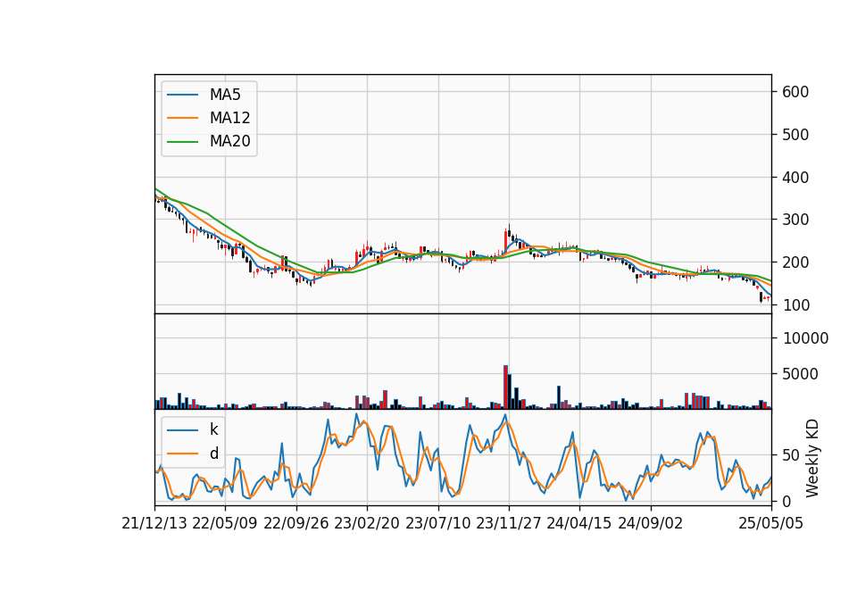Click the Weekly KD axis title
This screenshot has height=616, width=857.
[x=812, y=458]
